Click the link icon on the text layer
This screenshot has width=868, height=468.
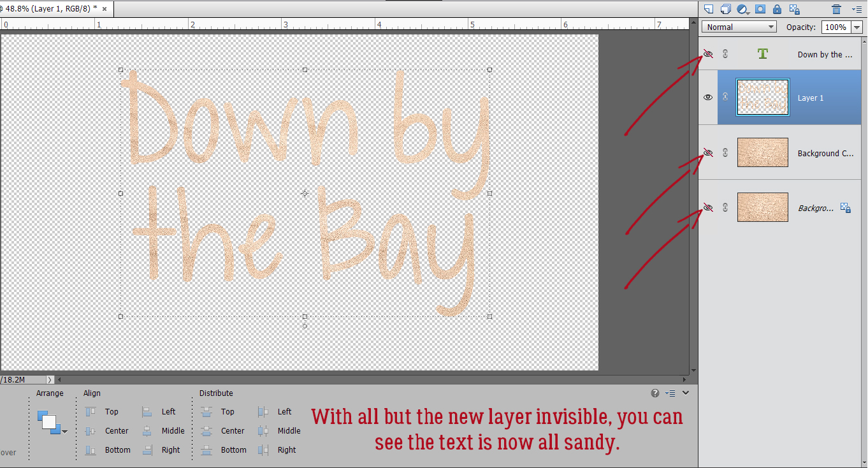[x=725, y=54]
